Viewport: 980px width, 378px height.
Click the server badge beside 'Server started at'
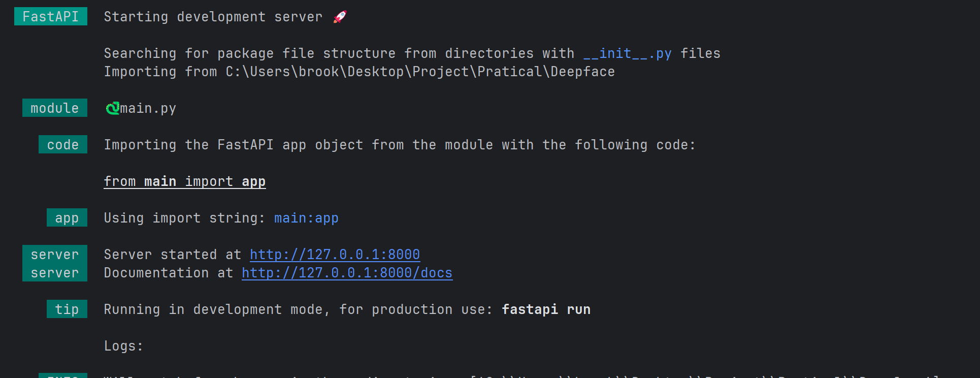55,255
